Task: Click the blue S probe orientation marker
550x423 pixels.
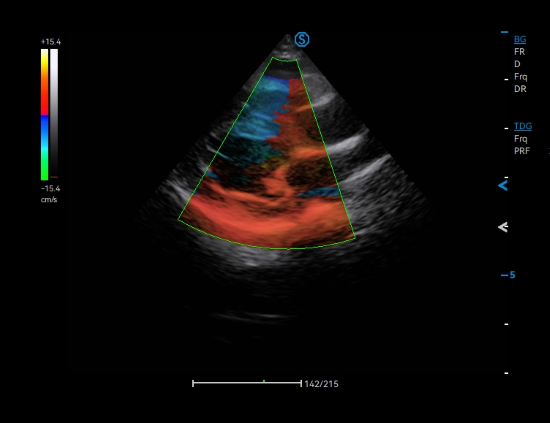Action: click(302, 39)
